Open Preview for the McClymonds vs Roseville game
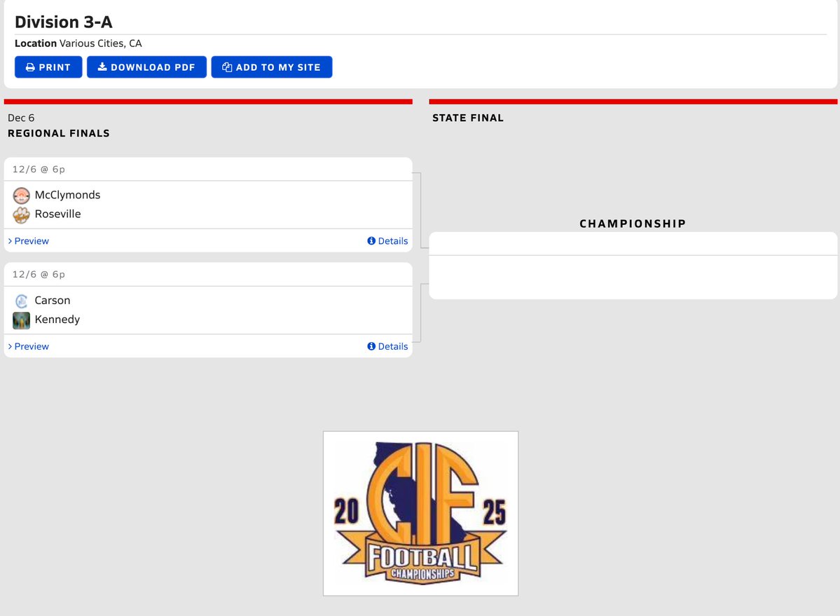This screenshot has height=616, width=840. [29, 241]
